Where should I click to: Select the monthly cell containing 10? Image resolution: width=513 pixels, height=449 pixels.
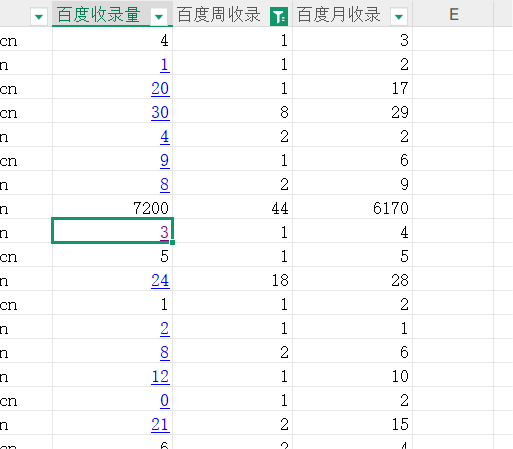[353, 376]
